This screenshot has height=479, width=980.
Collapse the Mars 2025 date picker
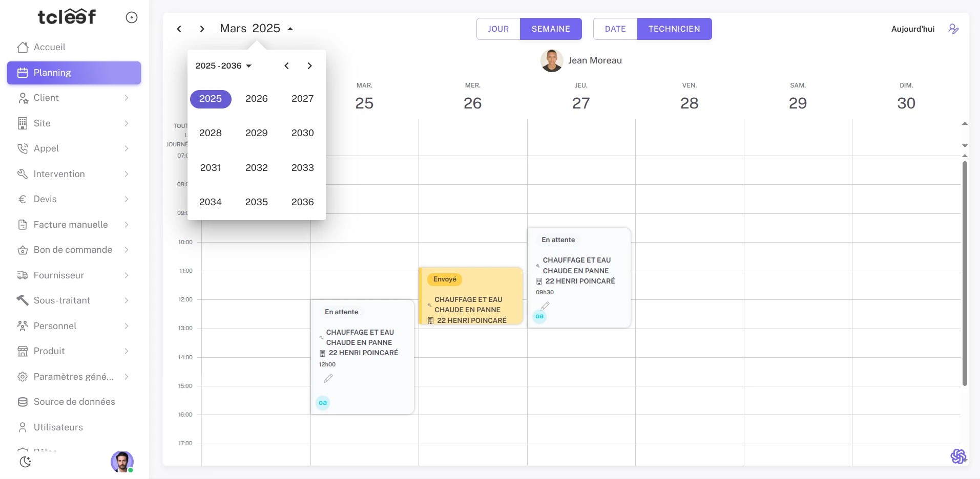[290, 29]
